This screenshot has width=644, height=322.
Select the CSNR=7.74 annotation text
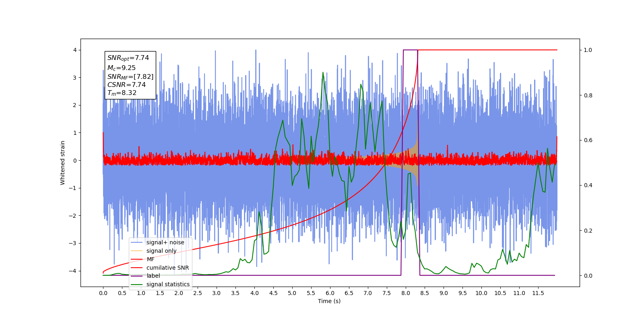126,85
